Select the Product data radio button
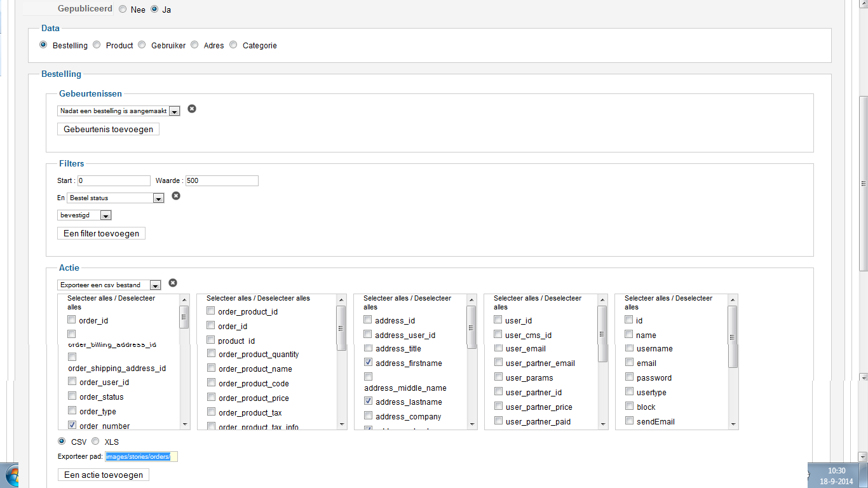 pyautogui.click(x=97, y=45)
